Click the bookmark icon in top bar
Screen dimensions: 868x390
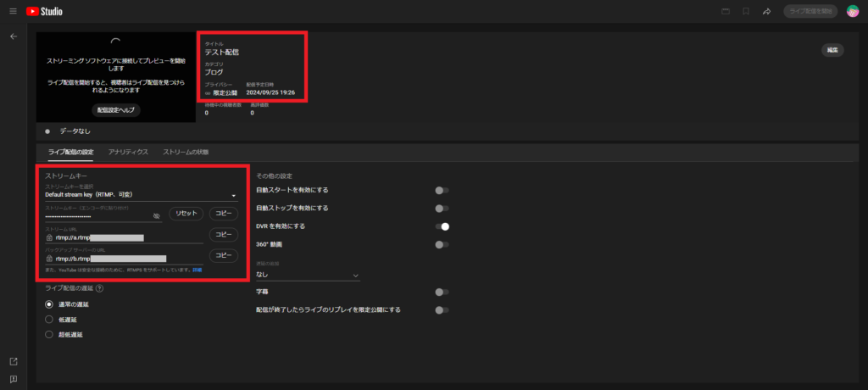tap(746, 11)
